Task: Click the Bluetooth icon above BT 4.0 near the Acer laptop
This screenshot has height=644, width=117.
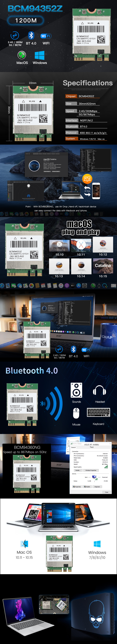Action: click(x=73, y=349)
